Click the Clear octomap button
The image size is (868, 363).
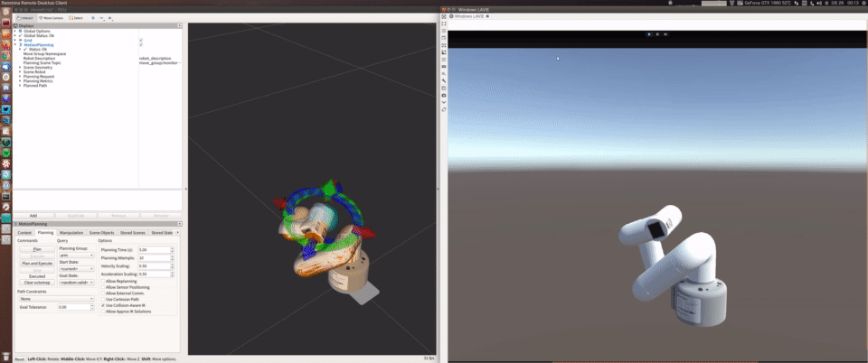point(37,283)
